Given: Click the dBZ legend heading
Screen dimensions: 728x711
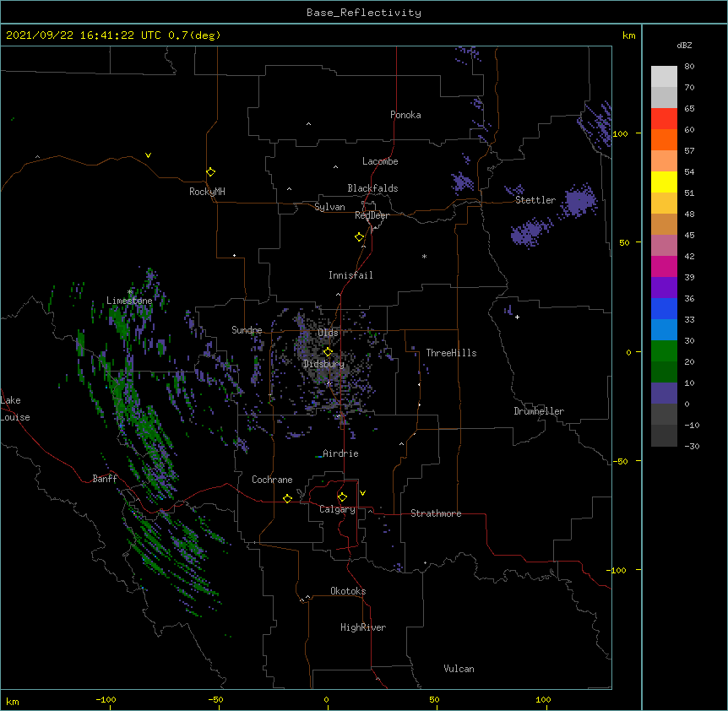Looking at the screenshot, I should [684, 46].
